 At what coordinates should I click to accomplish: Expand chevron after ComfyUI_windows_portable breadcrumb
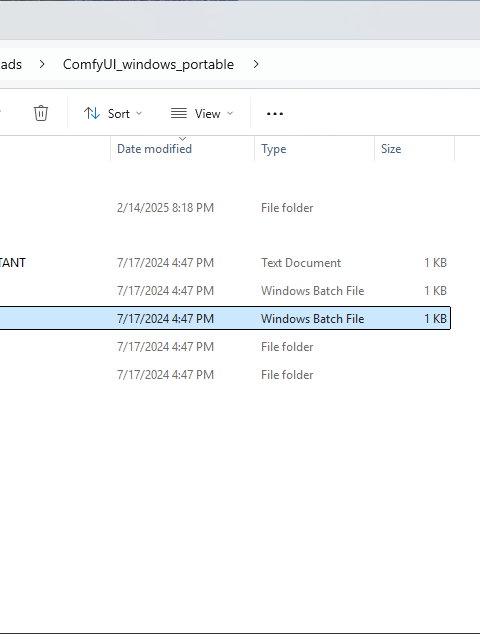click(x=256, y=64)
